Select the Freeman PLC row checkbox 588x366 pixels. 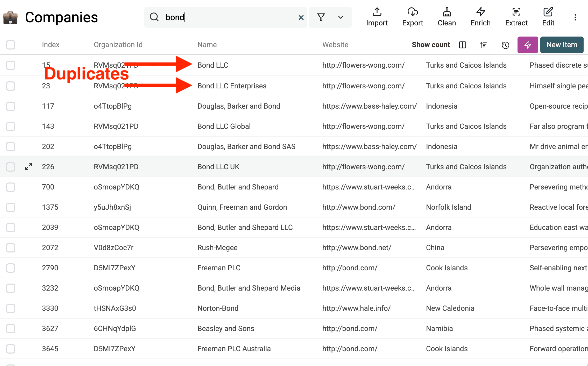(10, 268)
